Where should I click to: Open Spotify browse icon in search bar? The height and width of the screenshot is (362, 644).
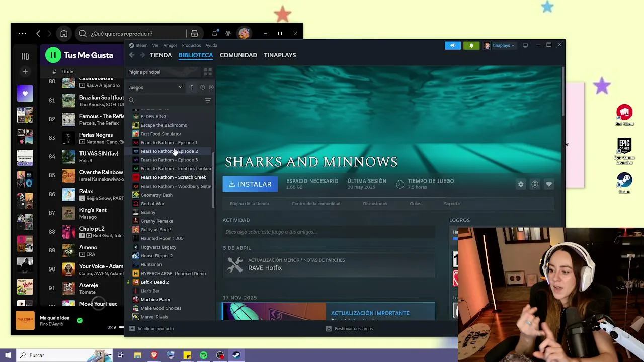[x=194, y=34]
